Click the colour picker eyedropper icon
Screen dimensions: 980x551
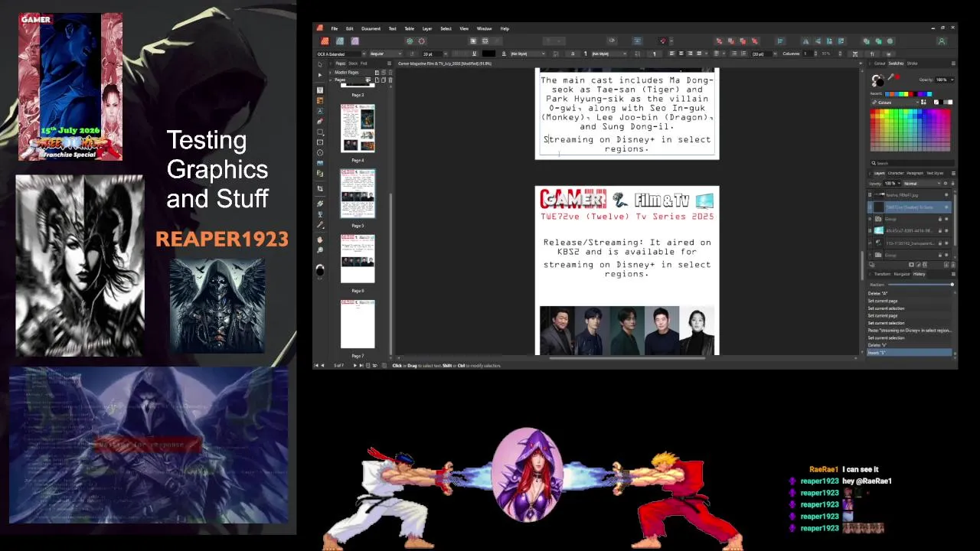click(890, 77)
